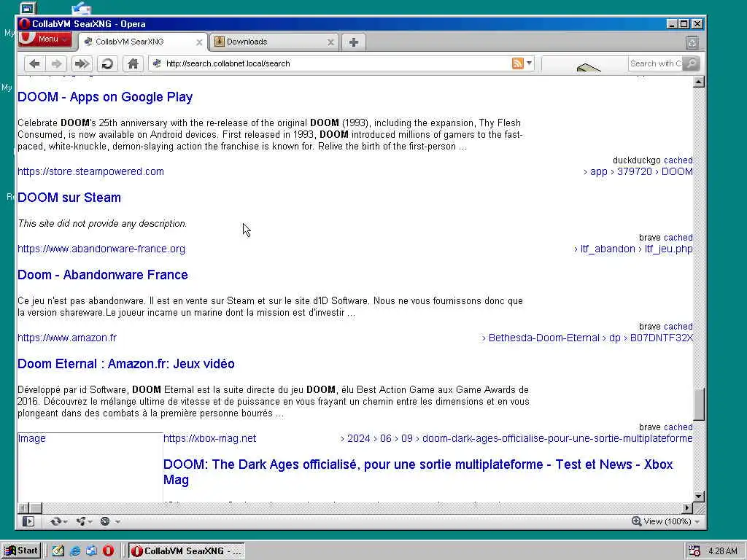This screenshot has width=747, height=560.
Task: Open the cached link above Bethesda-Doom-Eternal path
Action: pos(678,326)
